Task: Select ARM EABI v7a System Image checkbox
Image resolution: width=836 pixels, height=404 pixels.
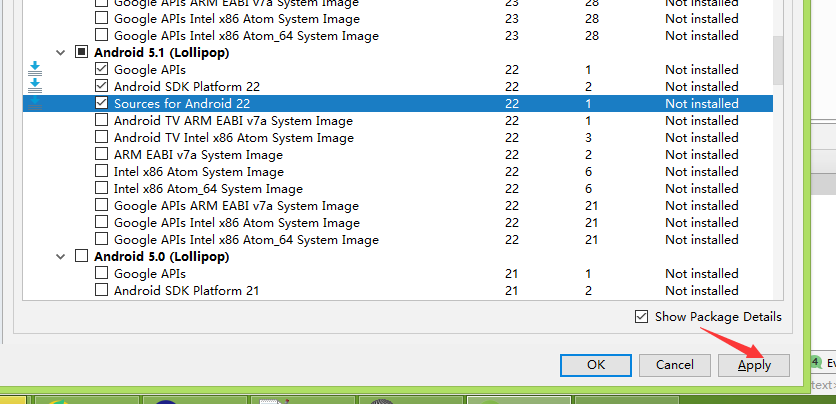Action: pyautogui.click(x=101, y=154)
